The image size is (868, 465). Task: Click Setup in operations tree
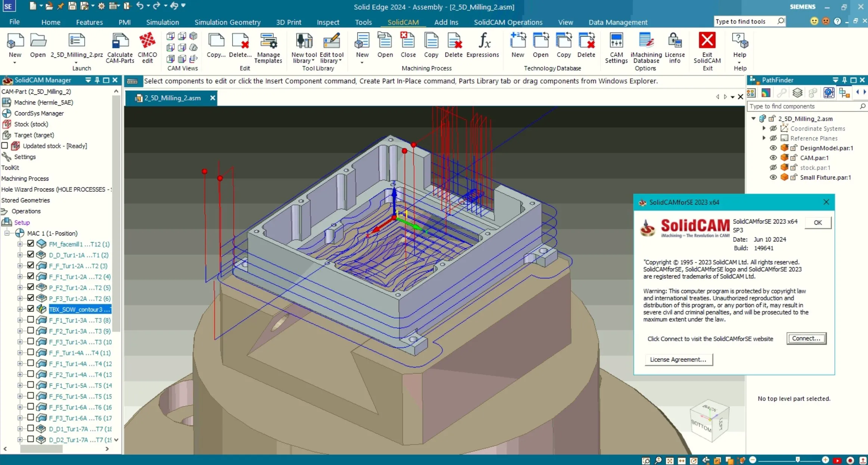[x=22, y=222]
